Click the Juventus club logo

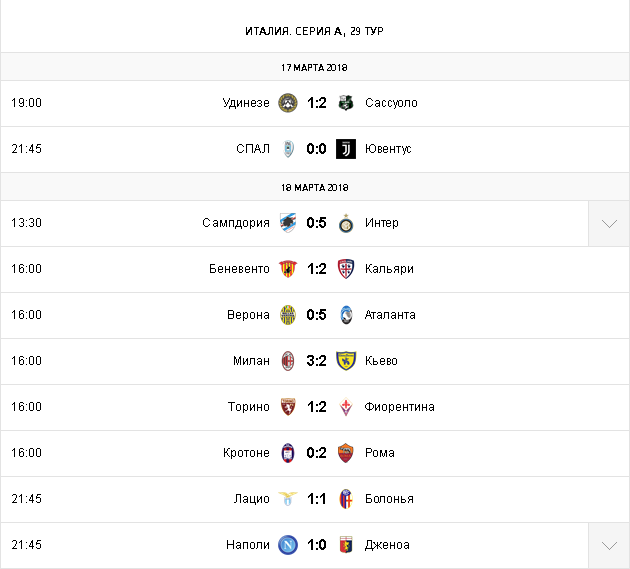click(346, 149)
